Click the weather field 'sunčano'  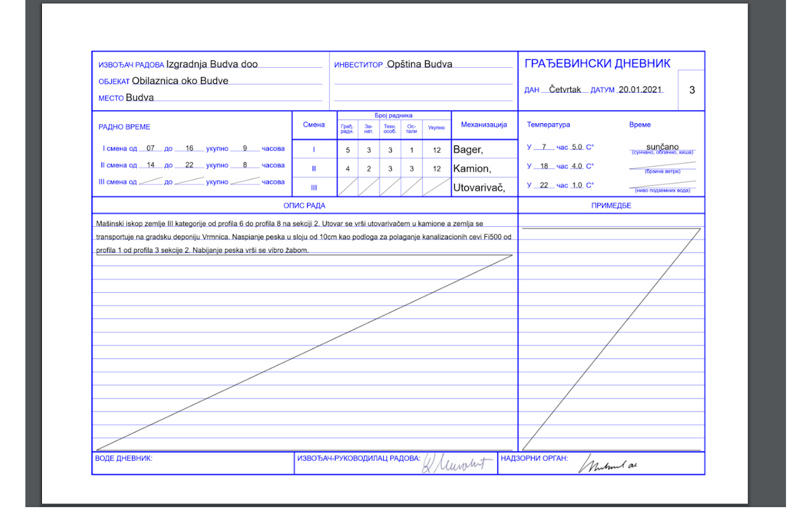click(662, 147)
